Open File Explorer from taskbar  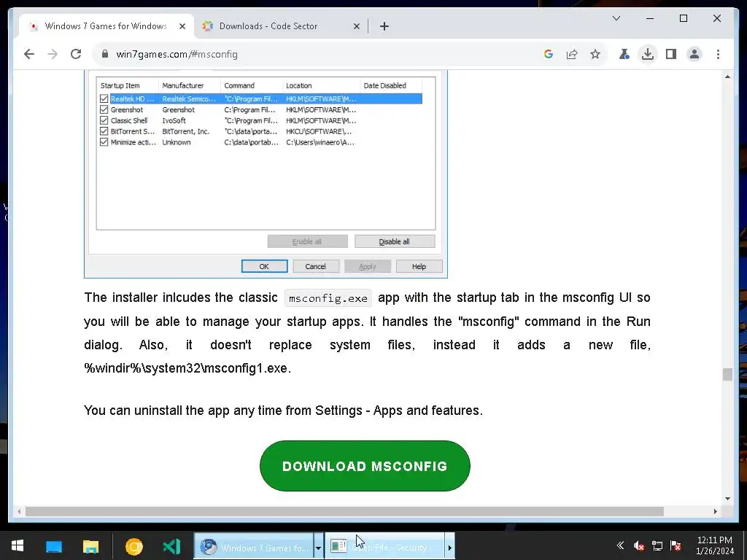click(90, 546)
